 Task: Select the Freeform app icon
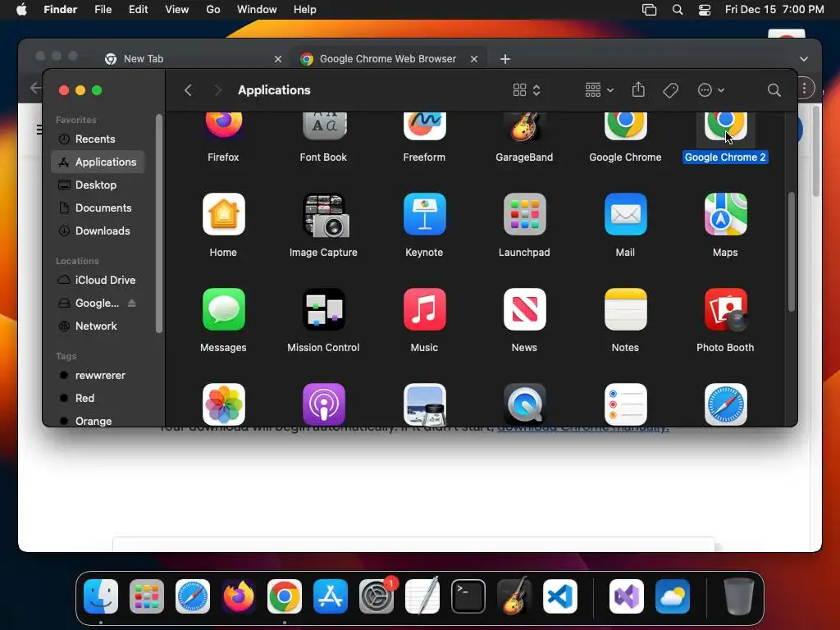(x=424, y=126)
